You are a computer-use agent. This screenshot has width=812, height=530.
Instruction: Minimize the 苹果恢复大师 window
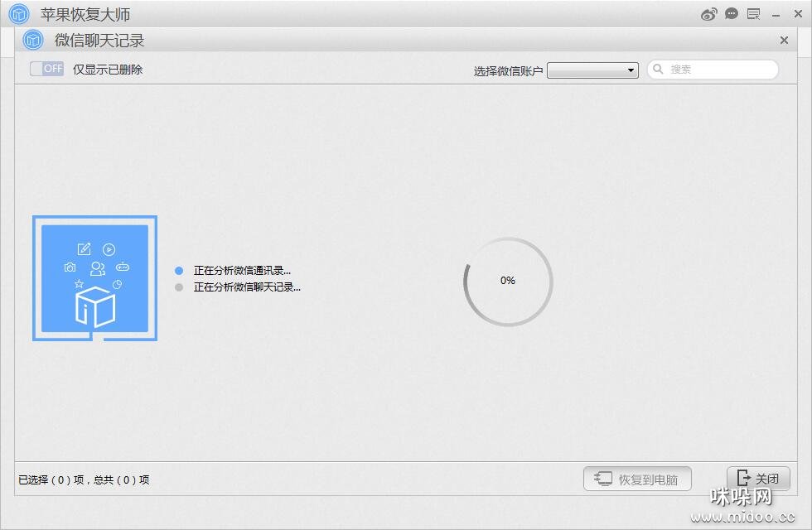point(776,16)
